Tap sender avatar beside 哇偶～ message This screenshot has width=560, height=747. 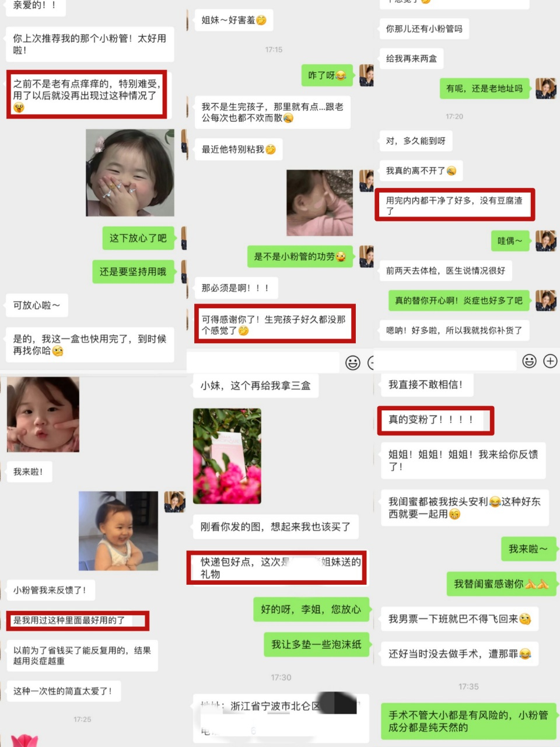(x=546, y=240)
